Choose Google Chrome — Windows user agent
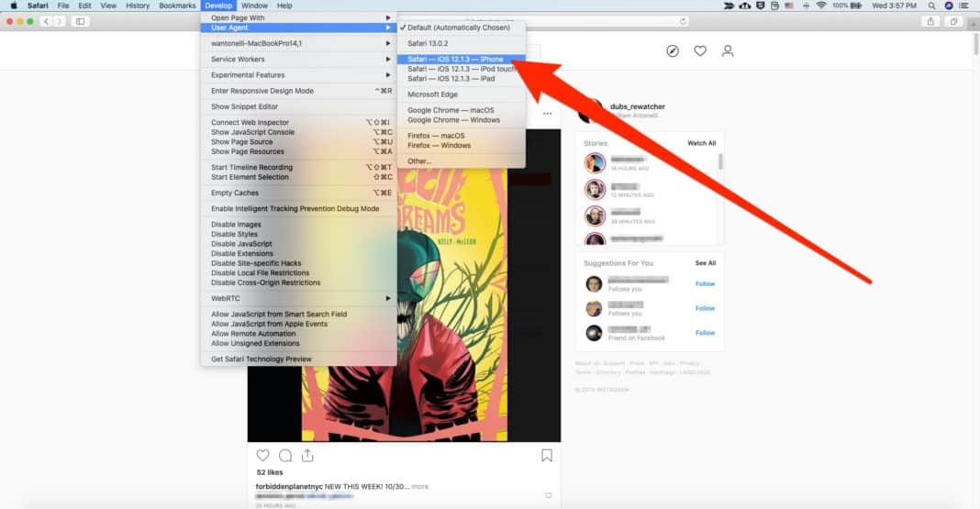Screen dimensions: 980x509 click(x=462, y=120)
